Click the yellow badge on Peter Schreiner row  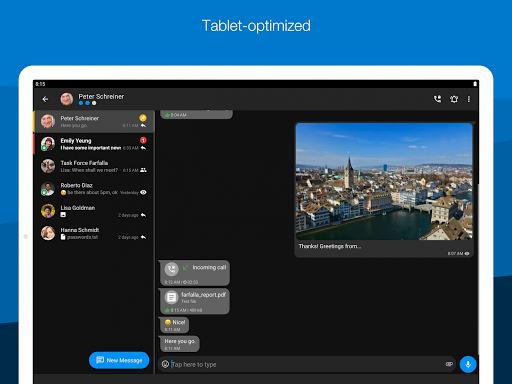pyautogui.click(x=143, y=118)
